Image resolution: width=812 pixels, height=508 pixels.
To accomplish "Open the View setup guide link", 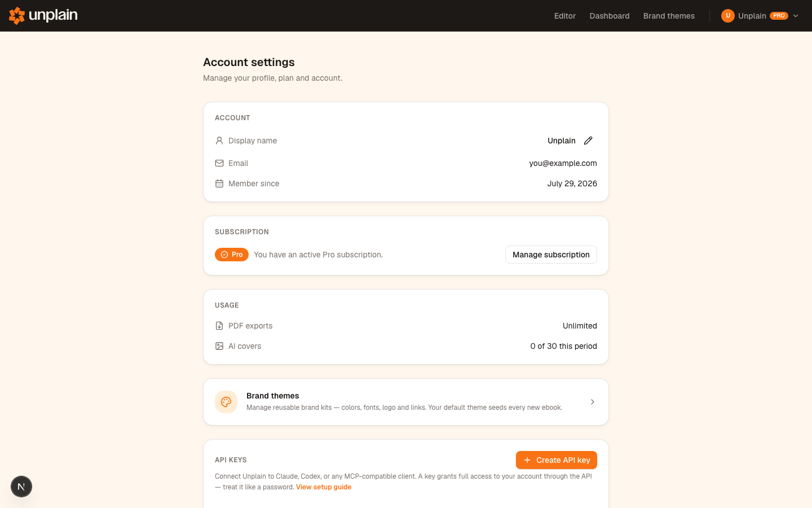I will [x=324, y=487].
